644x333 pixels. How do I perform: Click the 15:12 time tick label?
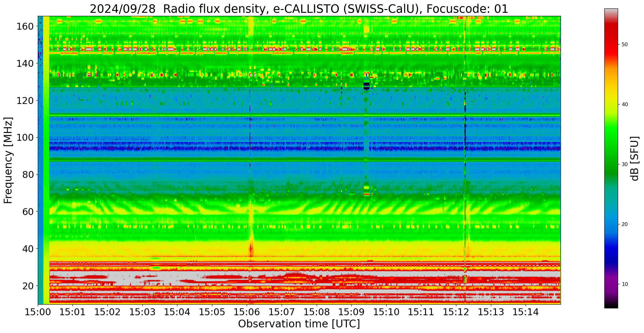[x=456, y=312]
